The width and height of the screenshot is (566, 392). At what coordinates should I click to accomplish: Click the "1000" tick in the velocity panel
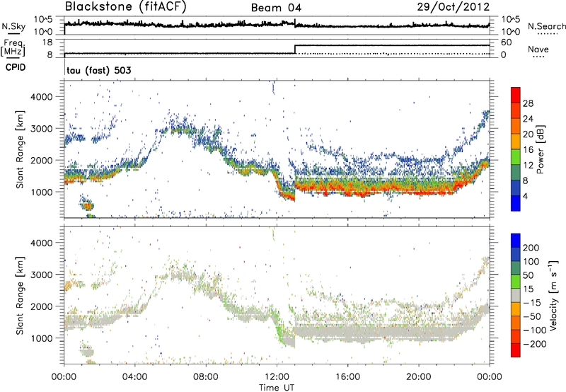[41, 338]
